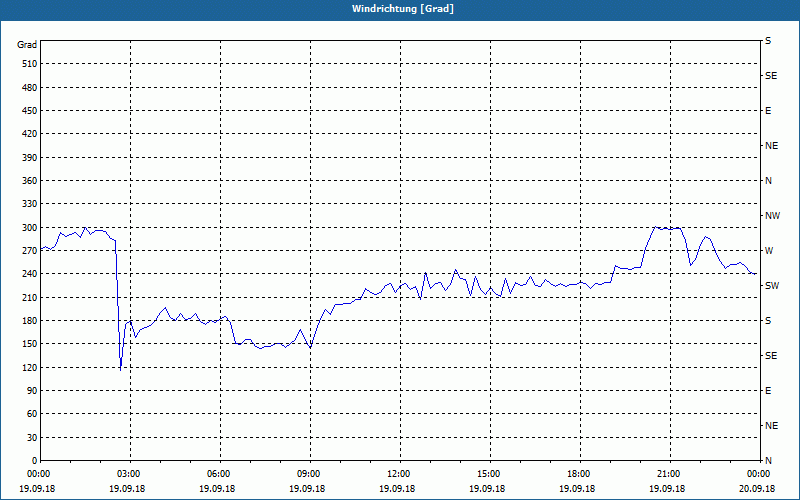Click the 20.09.18 date label
The image size is (800, 500).
click(757, 489)
